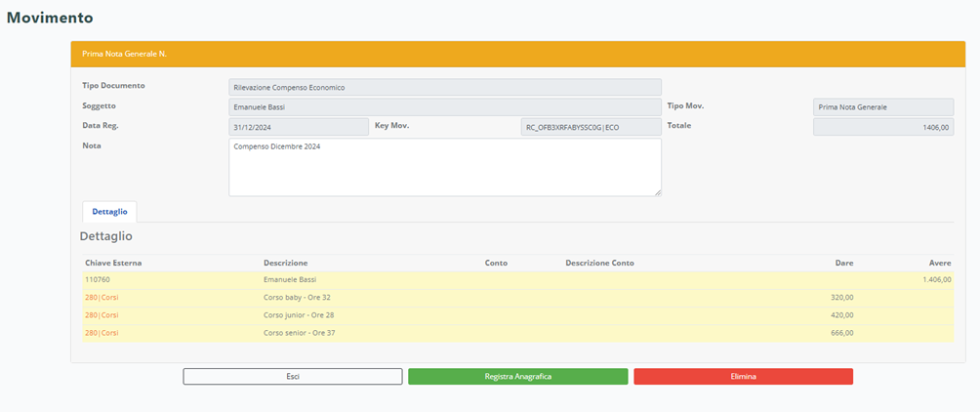Open the 280|Corsi link for Corso baby

click(x=102, y=298)
